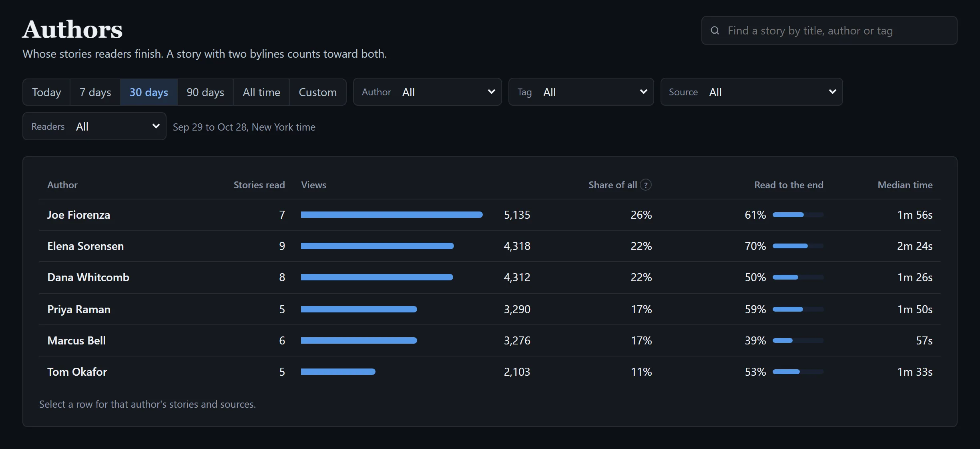
Task: Click the 1m 56s median time
Action: (x=915, y=215)
